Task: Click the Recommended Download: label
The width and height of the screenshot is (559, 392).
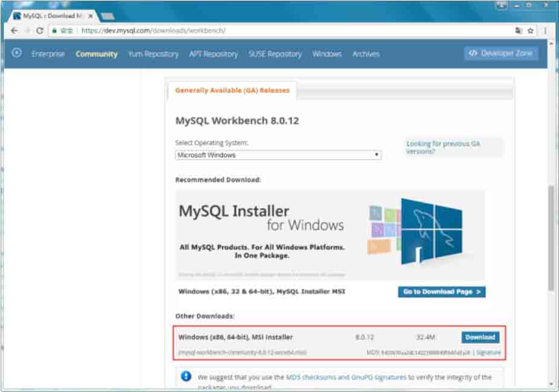Action: [x=218, y=180]
